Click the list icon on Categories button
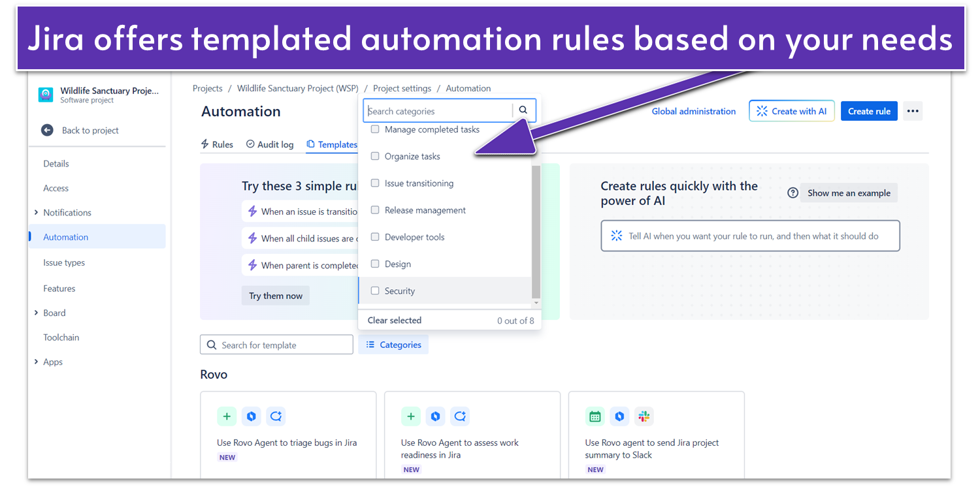980x487 pixels. (370, 345)
